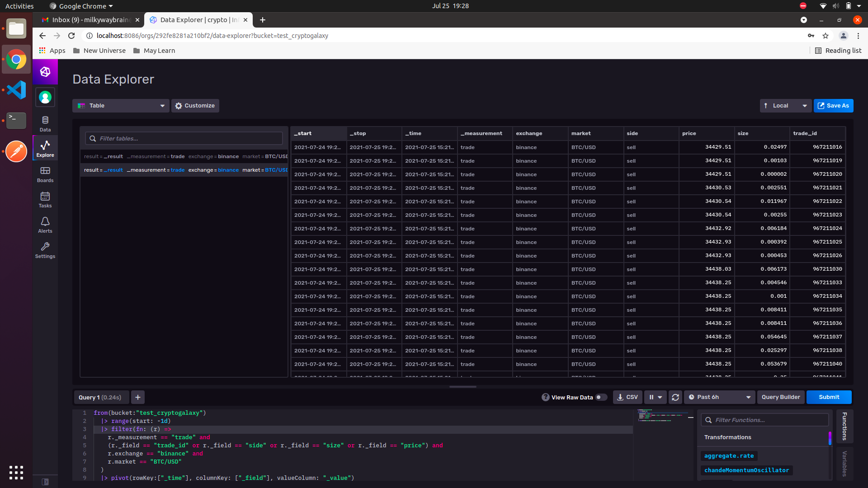Switch to the Inbox Gmail browser tab
The image size is (868, 488).
88,20
